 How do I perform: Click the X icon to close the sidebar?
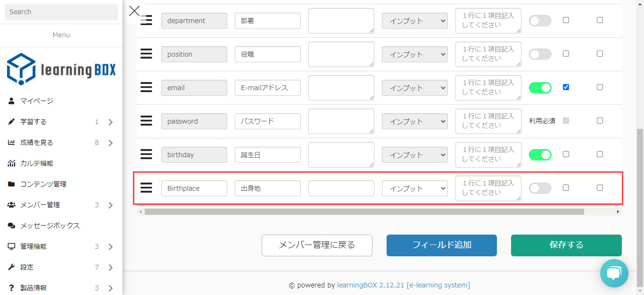[134, 11]
